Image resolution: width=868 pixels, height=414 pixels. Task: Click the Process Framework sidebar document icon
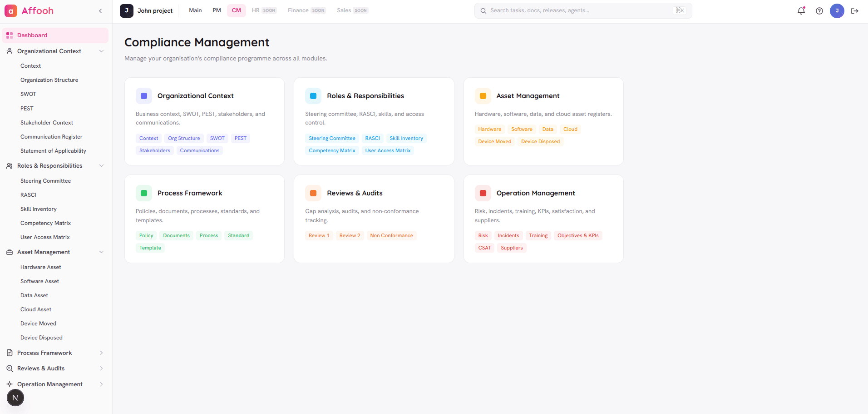[10, 353]
